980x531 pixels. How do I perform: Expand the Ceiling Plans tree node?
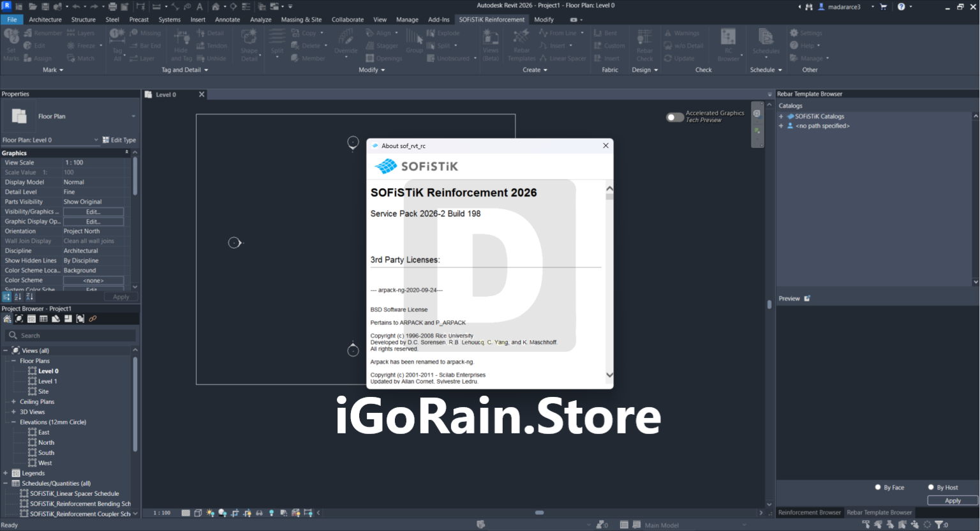coord(13,401)
